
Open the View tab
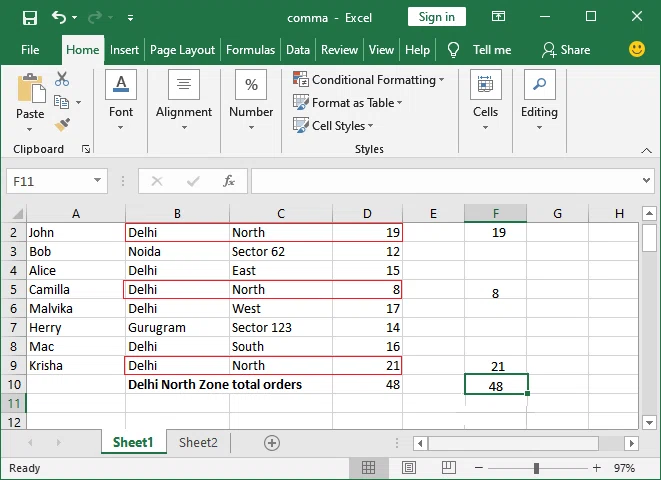[381, 50]
